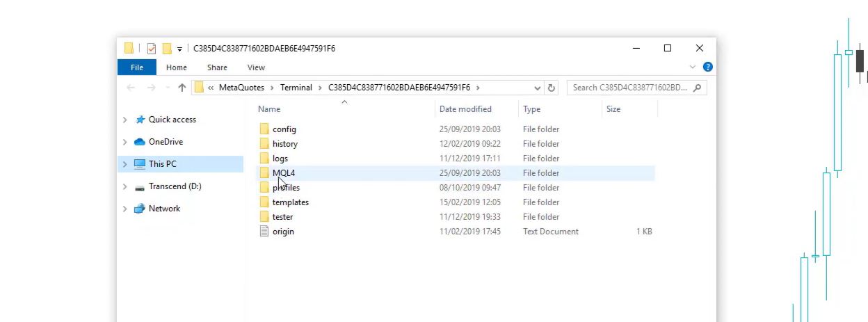This screenshot has height=322, width=868.
Task: Expand the This PC tree node
Action: point(125,164)
